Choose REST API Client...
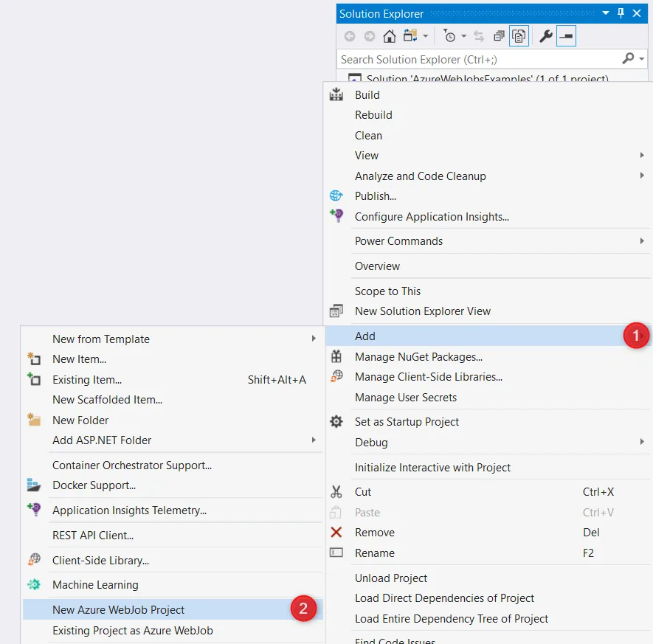653x644 pixels. click(x=173, y=536)
